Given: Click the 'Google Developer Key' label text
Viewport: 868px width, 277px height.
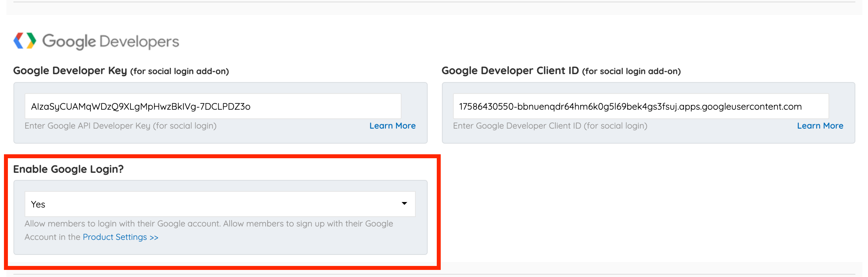Looking at the screenshot, I should click(x=70, y=71).
